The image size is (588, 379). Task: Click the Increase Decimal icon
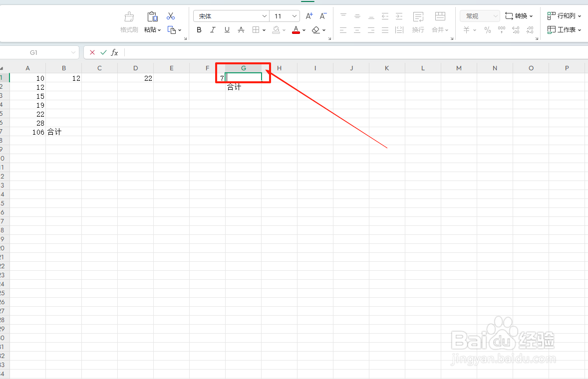(x=516, y=30)
